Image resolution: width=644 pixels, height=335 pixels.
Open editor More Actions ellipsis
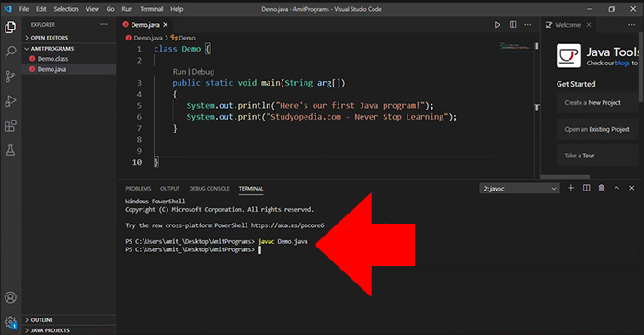tap(528, 25)
